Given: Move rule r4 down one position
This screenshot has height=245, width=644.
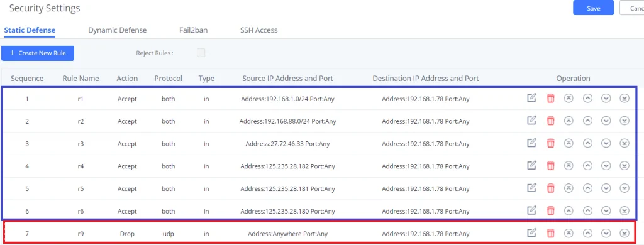Looking at the screenshot, I should (606, 165).
